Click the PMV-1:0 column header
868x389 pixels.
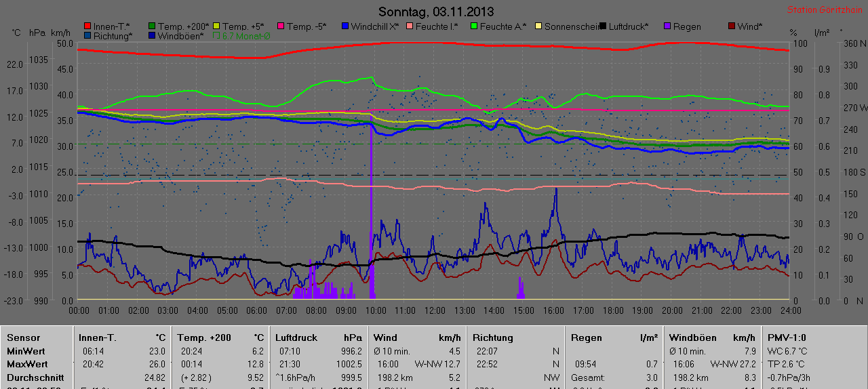pos(787,337)
